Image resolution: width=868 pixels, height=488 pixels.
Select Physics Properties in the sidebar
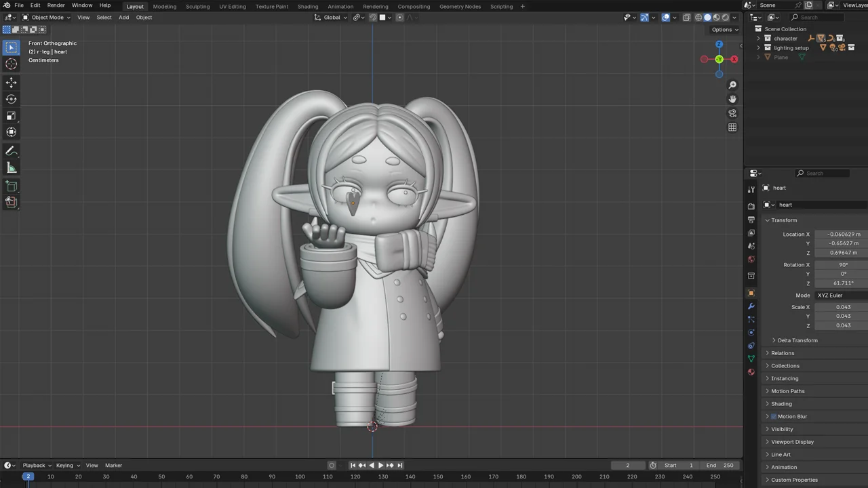pyautogui.click(x=751, y=332)
